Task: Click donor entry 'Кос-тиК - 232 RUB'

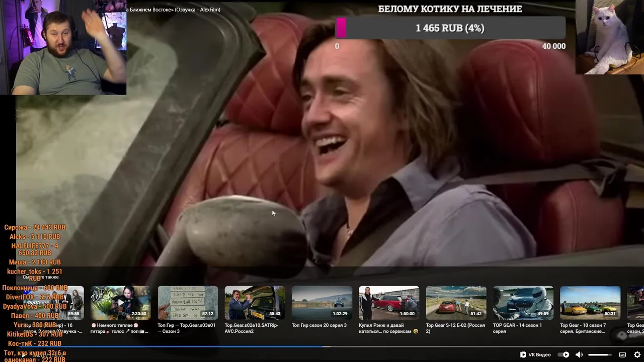Action: [x=35, y=343]
